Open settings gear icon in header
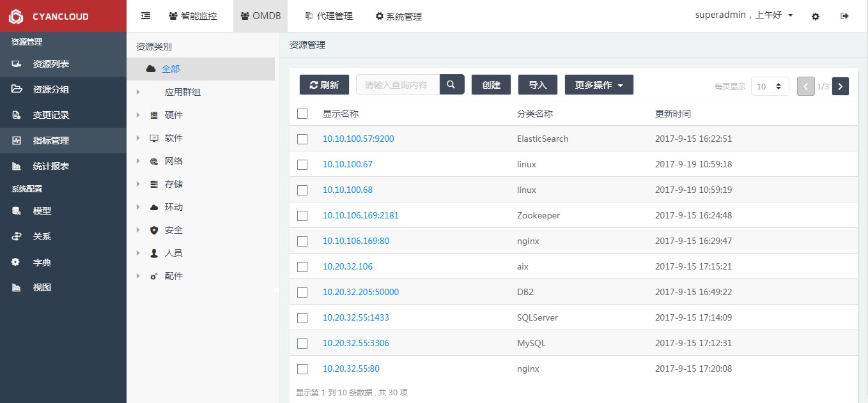Image resolution: width=868 pixels, height=403 pixels. [x=816, y=17]
